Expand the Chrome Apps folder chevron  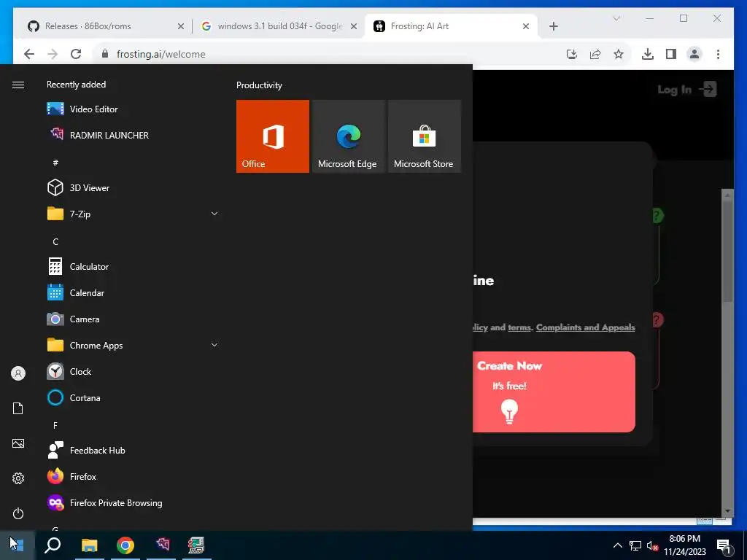(214, 345)
